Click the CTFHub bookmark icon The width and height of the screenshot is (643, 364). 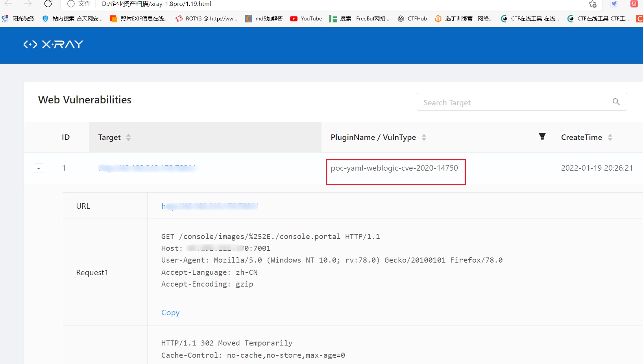401,18
